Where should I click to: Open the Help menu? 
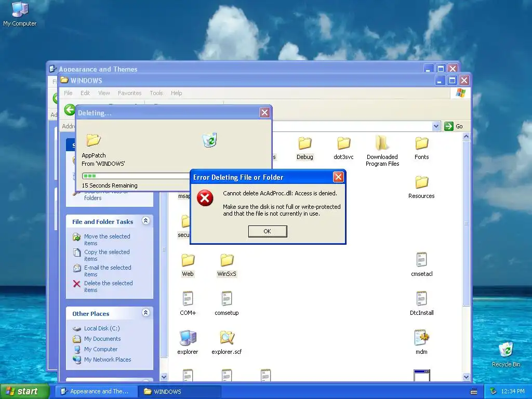pyautogui.click(x=176, y=93)
